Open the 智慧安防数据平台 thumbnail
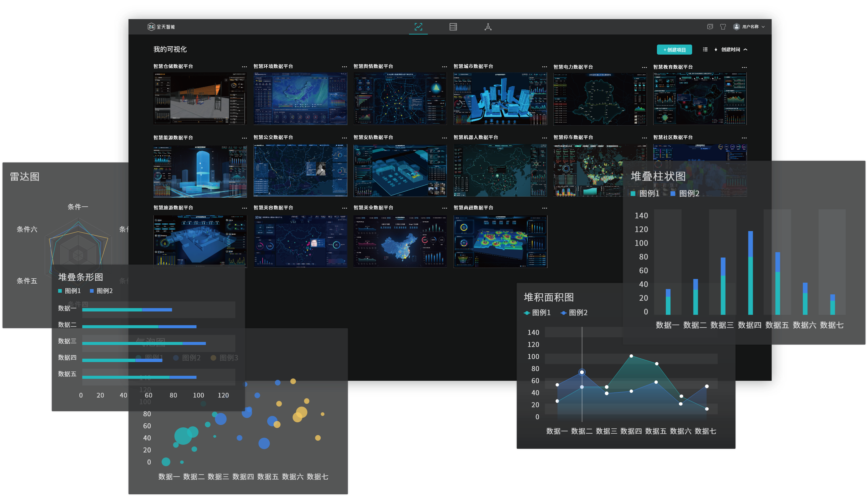Viewport: 868px width, 497px height. 400,170
